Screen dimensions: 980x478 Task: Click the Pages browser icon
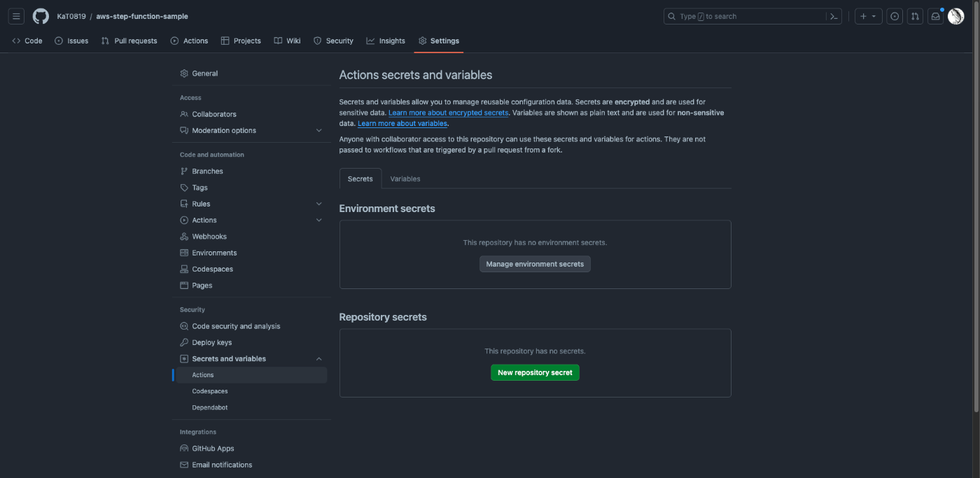tap(184, 286)
